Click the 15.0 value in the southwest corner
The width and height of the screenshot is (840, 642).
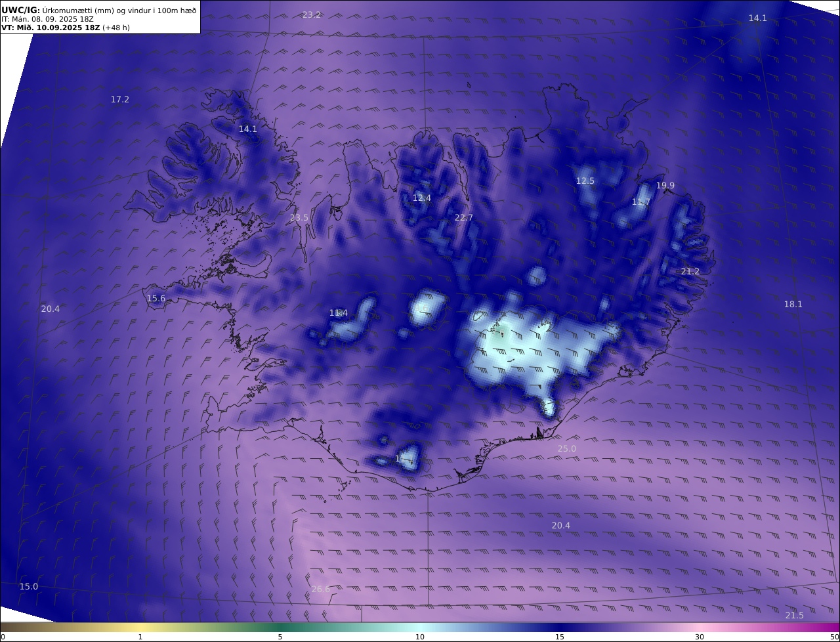point(29,586)
